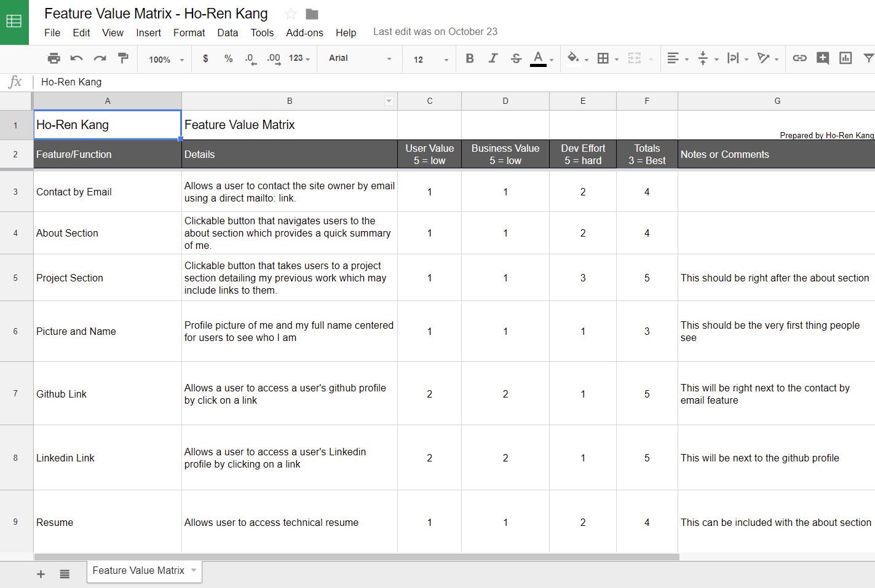Open column B's filter dropdown arrow
Screen dimensions: 875x588
pyautogui.click(x=389, y=101)
